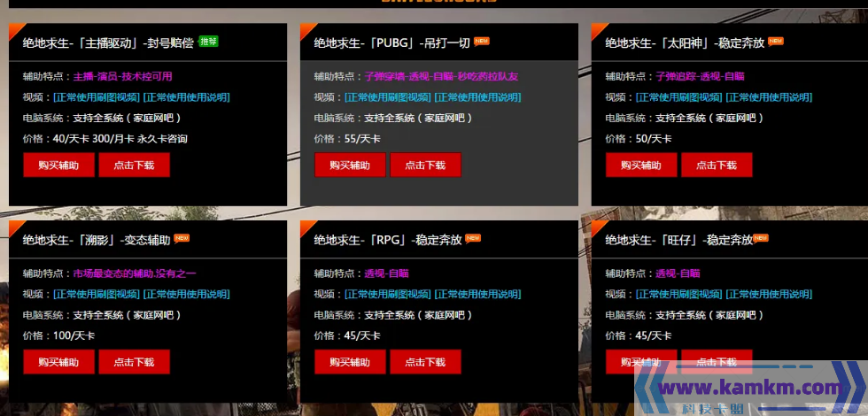The width and height of the screenshot is (868, 416).
Task: Click price text 50/天卡
Action: pyautogui.click(x=654, y=139)
